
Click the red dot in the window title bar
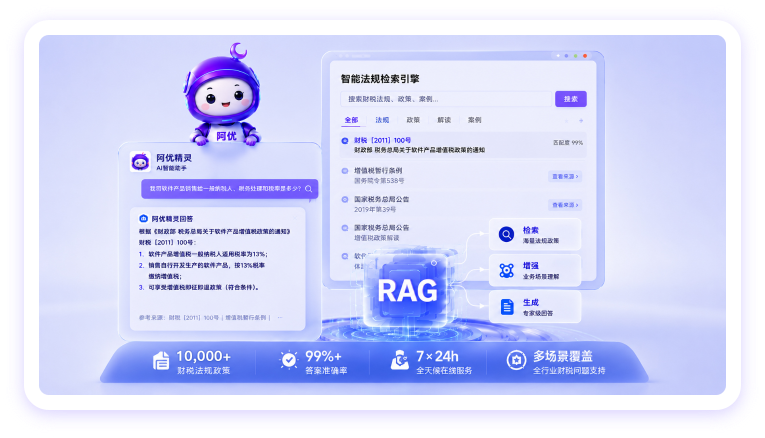pos(585,56)
